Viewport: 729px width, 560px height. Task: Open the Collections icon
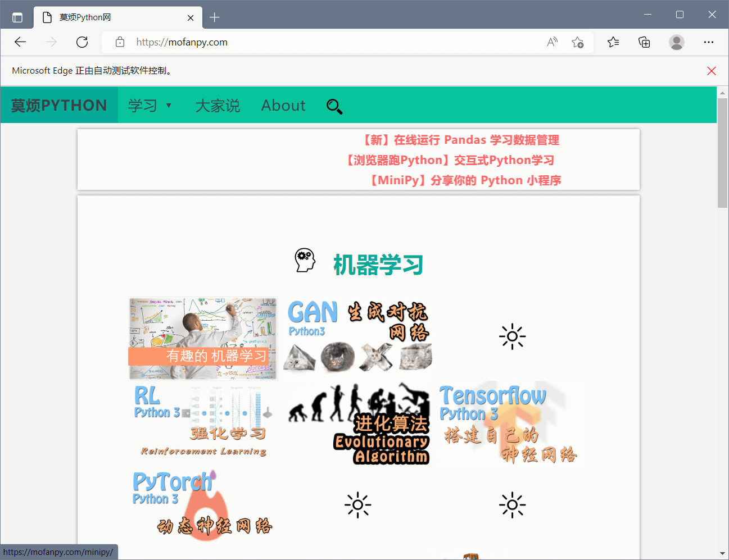644,42
